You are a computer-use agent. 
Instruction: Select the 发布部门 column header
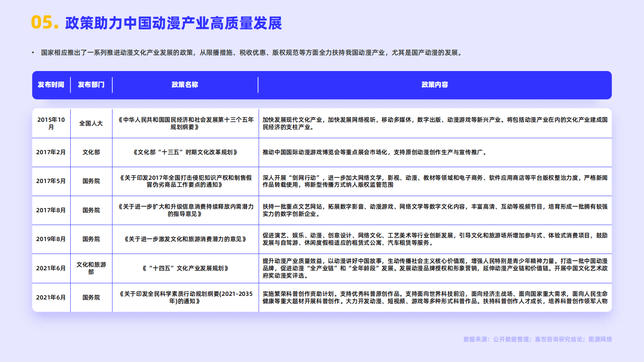tap(91, 85)
